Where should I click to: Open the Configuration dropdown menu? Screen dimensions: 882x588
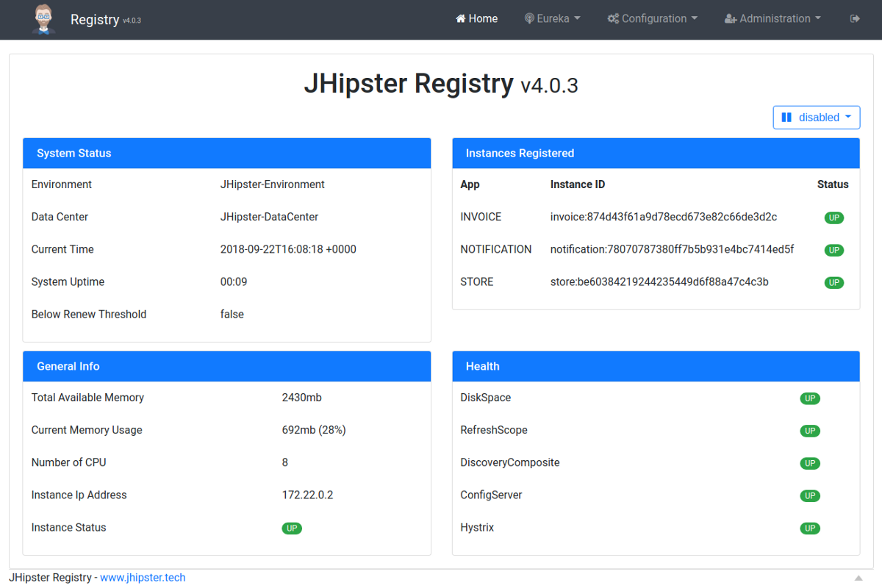tap(653, 18)
